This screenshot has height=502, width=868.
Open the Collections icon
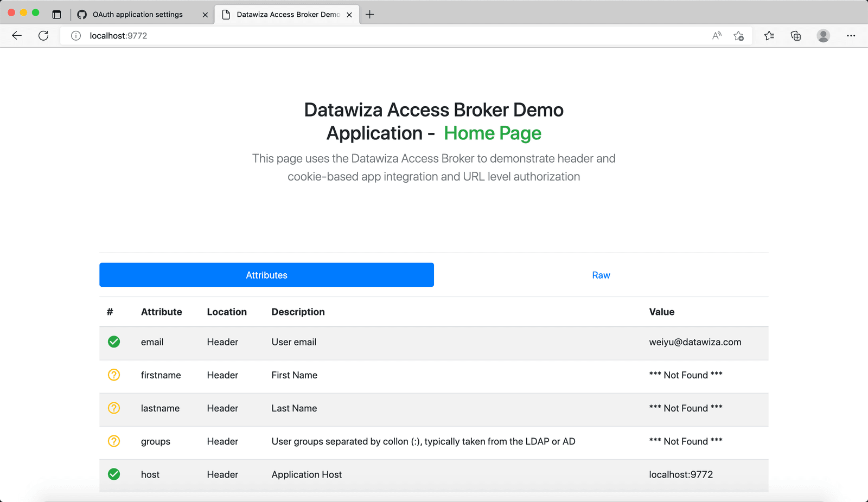[x=796, y=36]
